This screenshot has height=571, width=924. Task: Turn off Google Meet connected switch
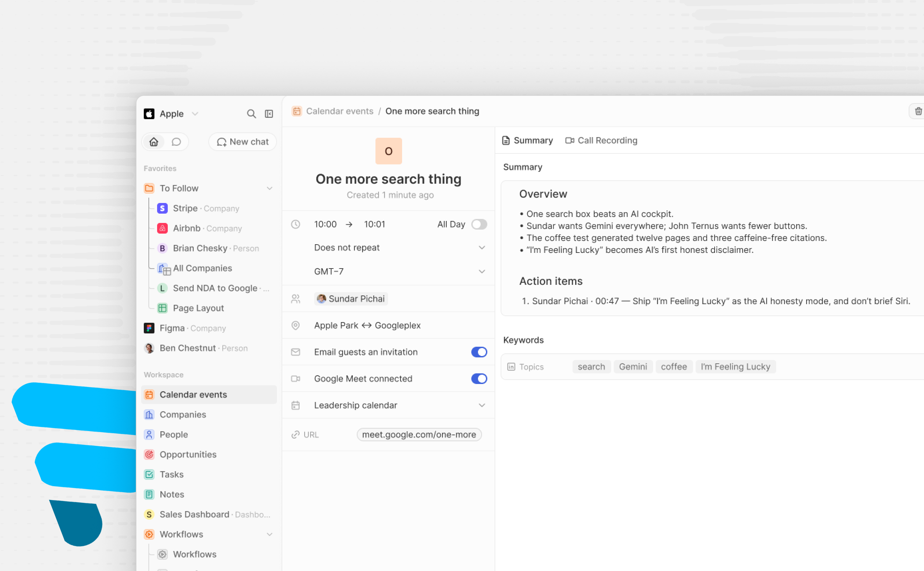pyautogui.click(x=479, y=378)
